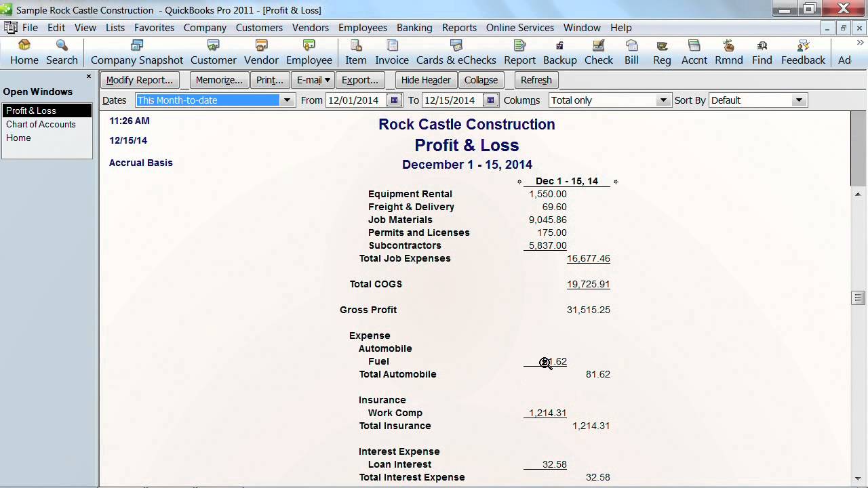This screenshot has height=488, width=868.
Task: Open the Lists menu
Action: (115, 28)
